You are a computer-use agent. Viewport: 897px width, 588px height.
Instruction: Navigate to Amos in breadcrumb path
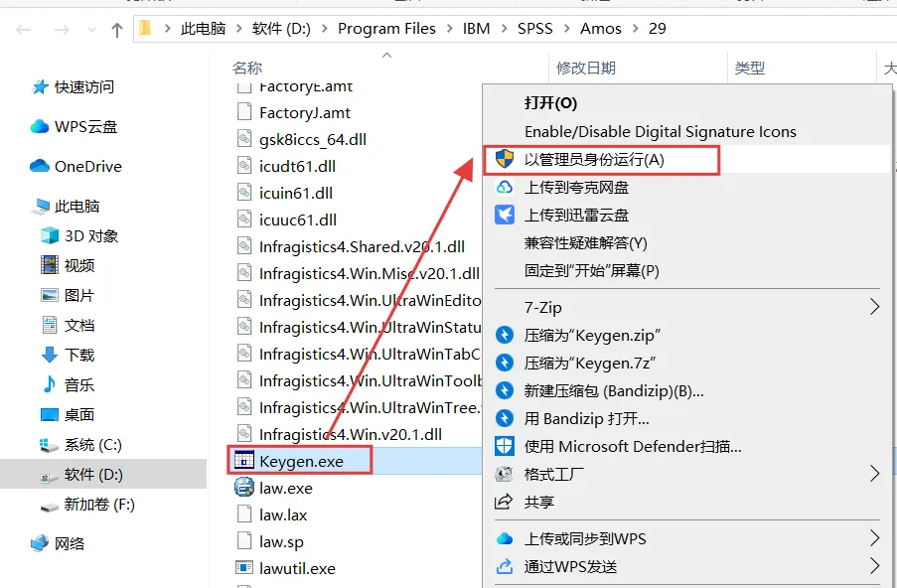click(601, 29)
